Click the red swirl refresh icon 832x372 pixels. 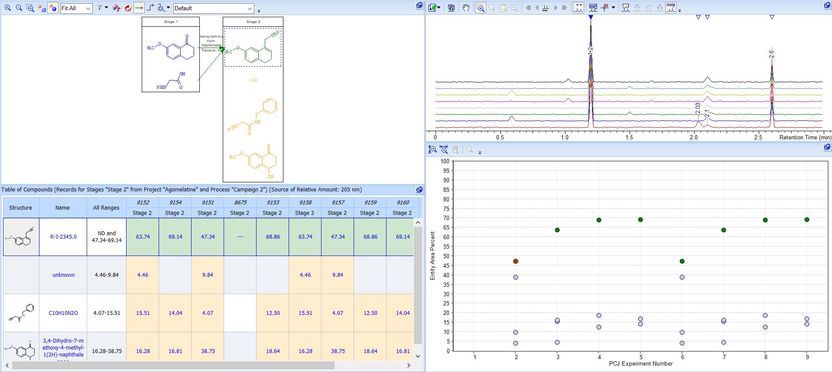tap(128, 8)
